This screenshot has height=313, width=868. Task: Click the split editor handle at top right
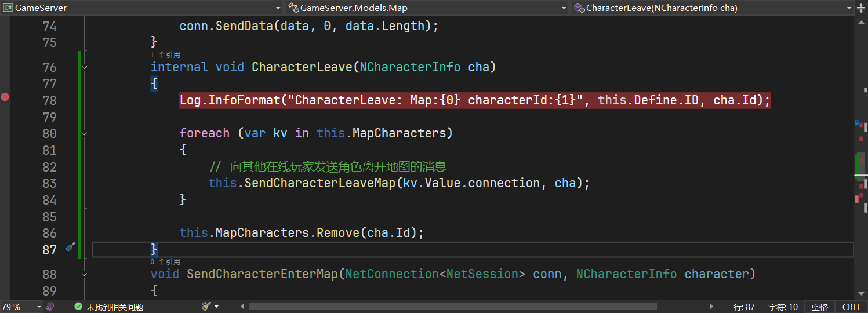(x=862, y=8)
